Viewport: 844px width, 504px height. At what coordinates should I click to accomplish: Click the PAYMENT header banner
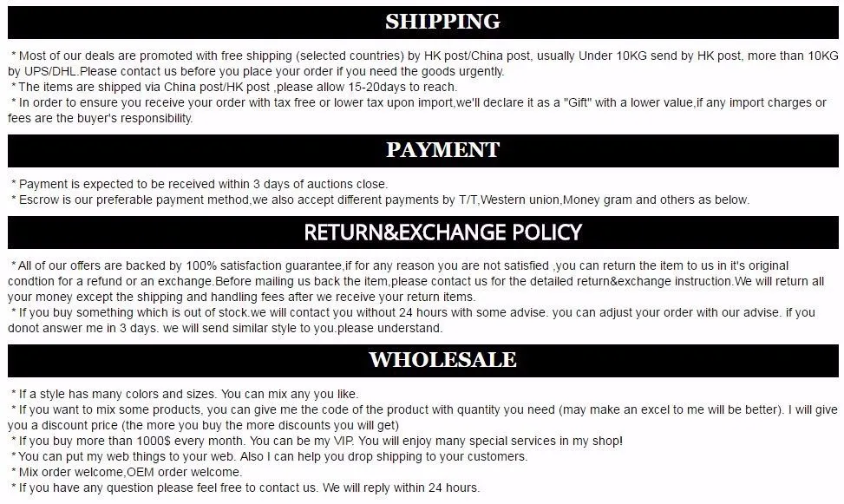point(423,151)
